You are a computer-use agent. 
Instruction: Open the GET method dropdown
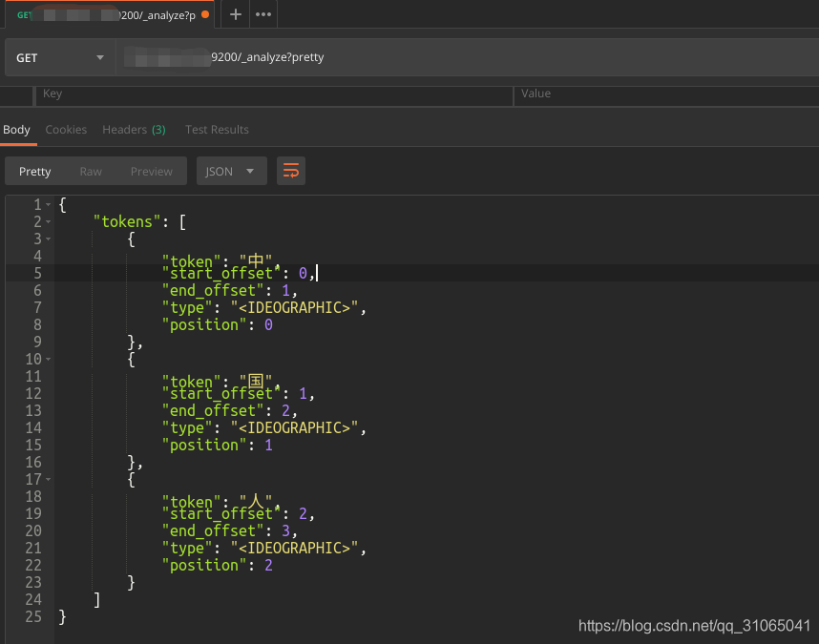coord(59,58)
